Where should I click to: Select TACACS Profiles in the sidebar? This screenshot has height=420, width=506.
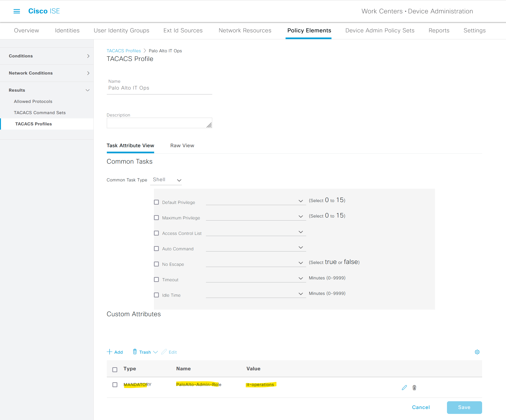[33, 124]
